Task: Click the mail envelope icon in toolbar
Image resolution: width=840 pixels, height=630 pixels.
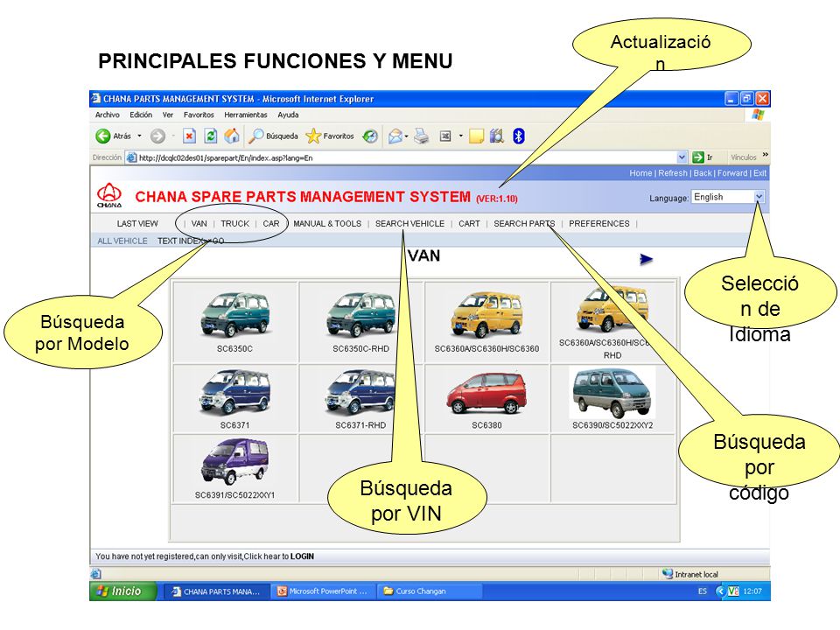Action: 395,136
